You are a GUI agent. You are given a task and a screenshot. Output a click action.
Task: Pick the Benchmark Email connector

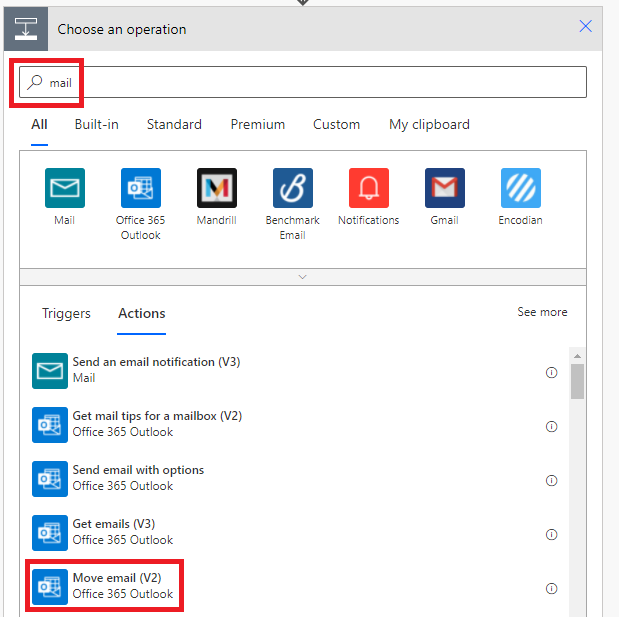tap(293, 188)
